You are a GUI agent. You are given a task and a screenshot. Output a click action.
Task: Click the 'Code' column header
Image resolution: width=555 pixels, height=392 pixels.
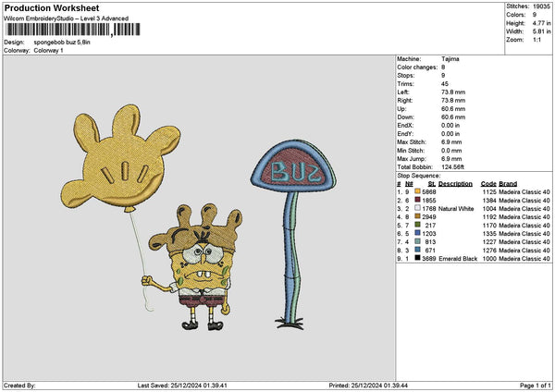(x=488, y=184)
